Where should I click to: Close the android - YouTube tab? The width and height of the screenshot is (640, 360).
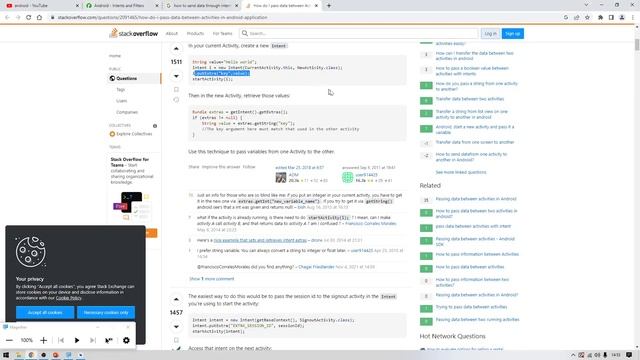pyautogui.click(x=78, y=6)
